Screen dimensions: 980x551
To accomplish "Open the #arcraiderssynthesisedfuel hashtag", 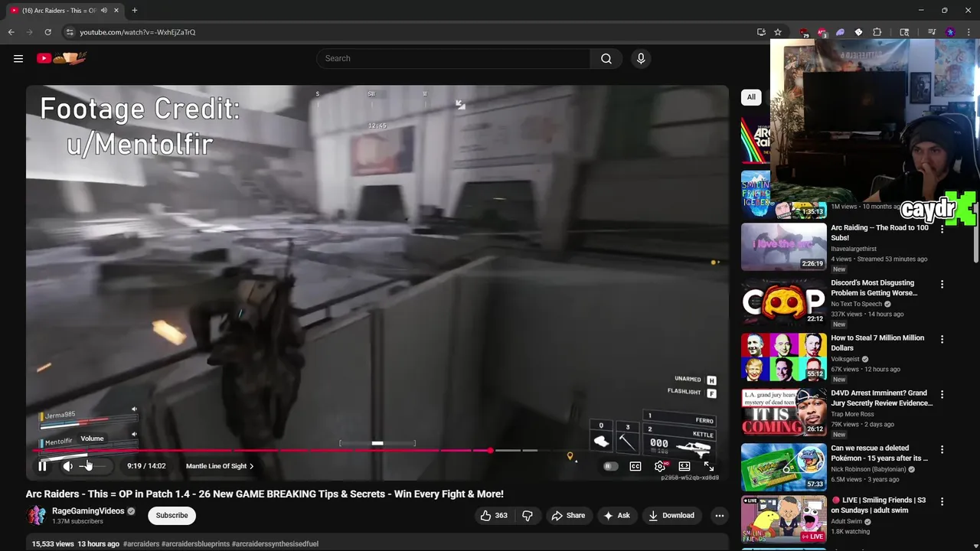I will pyautogui.click(x=275, y=543).
